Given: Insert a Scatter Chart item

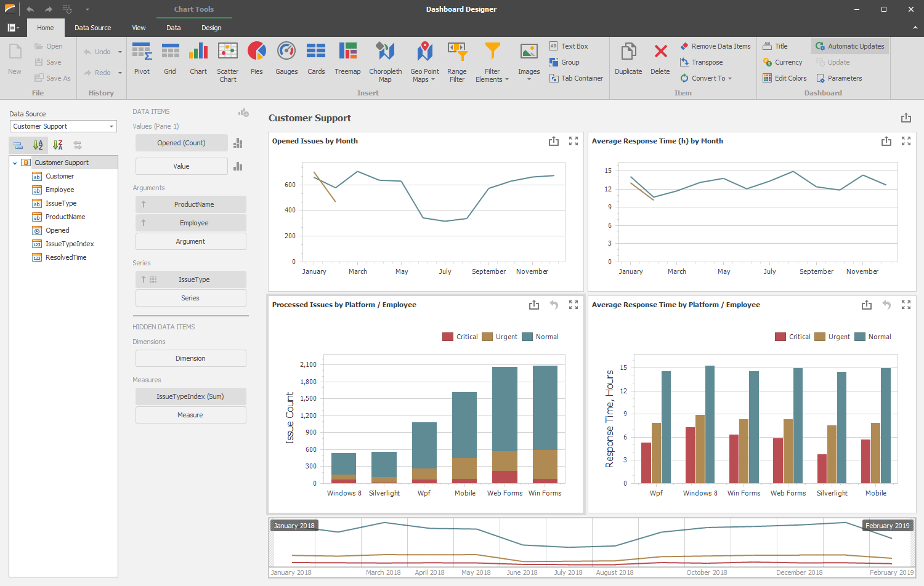Looking at the screenshot, I should pyautogui.click(x=228, y=60).
